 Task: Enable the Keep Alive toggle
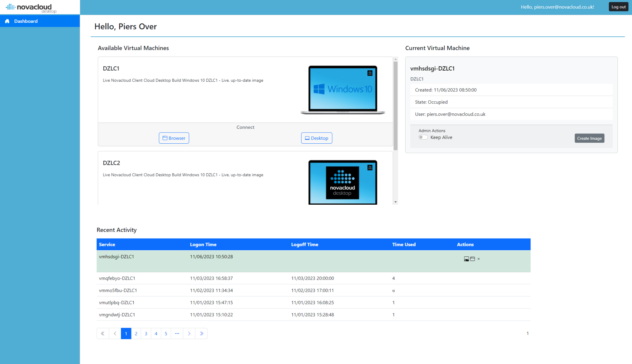(x=423, y=137)
